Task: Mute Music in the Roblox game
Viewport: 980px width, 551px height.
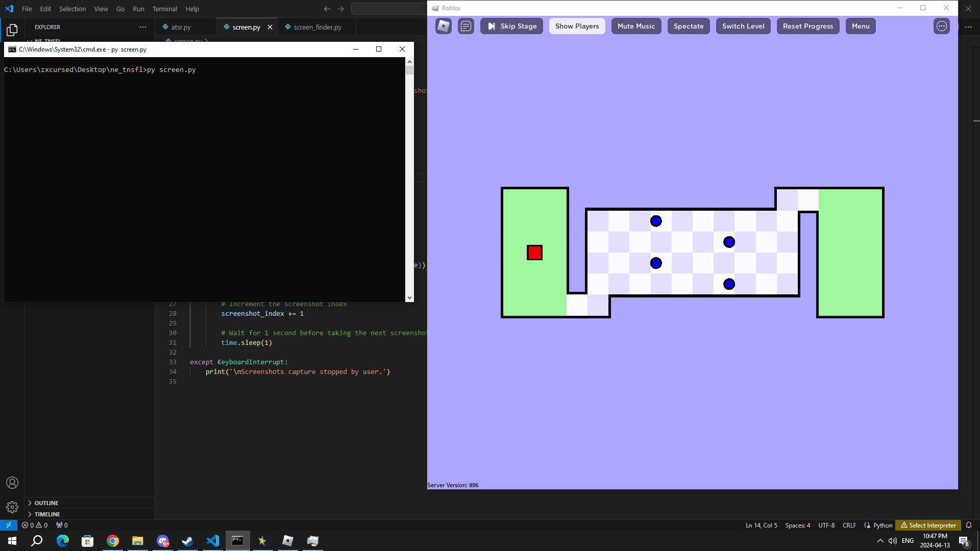Action: coord(636,26)
